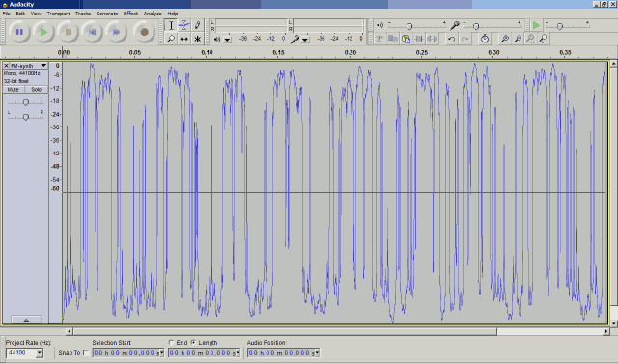This screenshot has width=618, height=364.
Task: Select the End radio button
Action: (x=172, y=343)
